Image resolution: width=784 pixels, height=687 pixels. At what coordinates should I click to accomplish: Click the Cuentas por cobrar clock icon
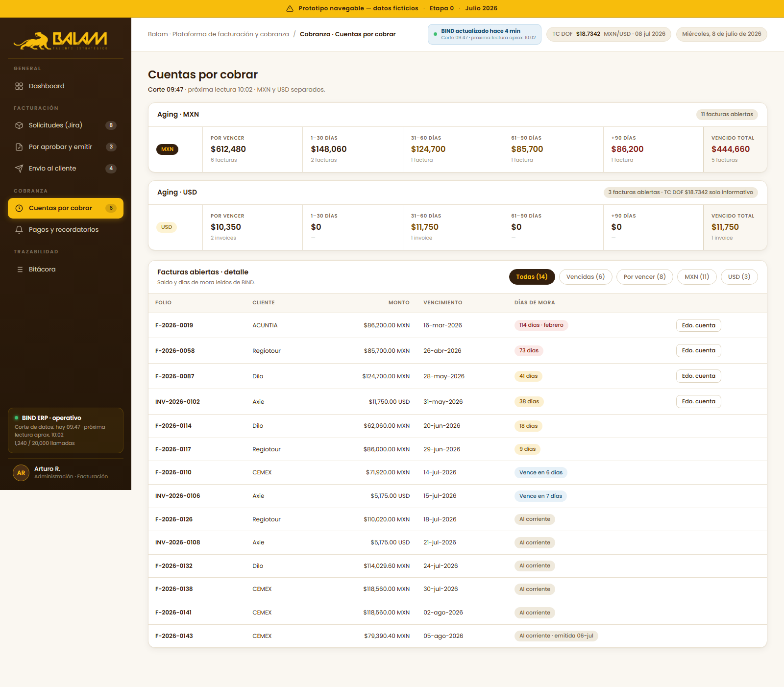[x=19, y=208]
